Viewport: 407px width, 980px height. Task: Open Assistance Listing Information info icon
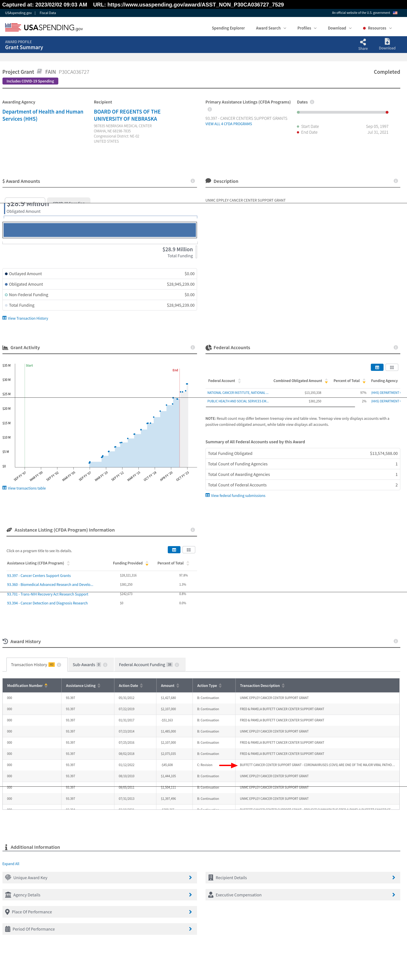(x=193, y=530)
